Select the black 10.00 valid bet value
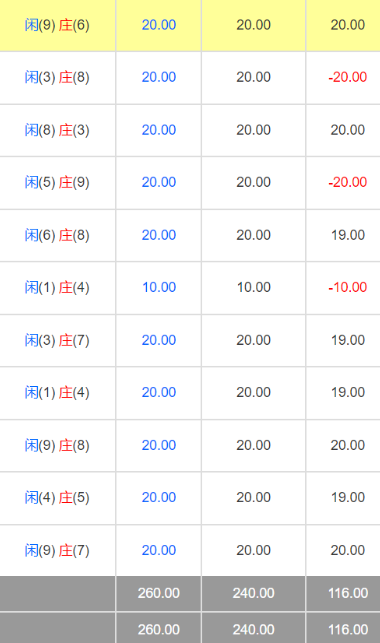 [254, 287]
